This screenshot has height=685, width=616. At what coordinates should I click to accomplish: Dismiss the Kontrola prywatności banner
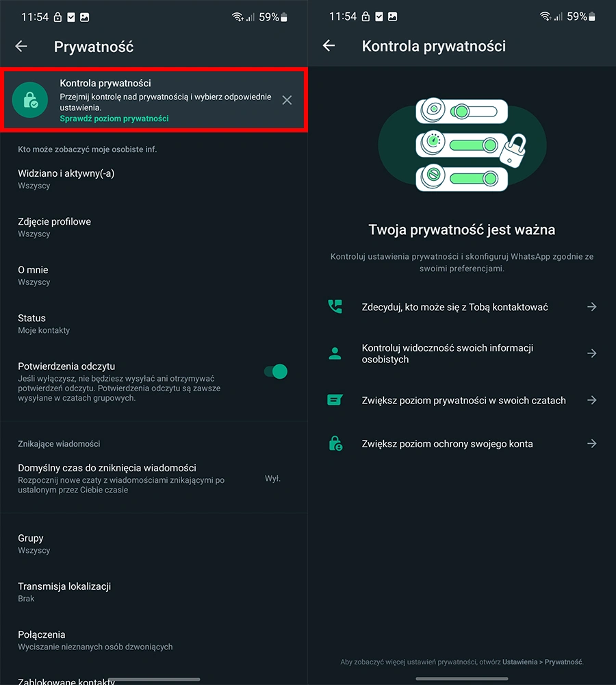click(287, 100)
